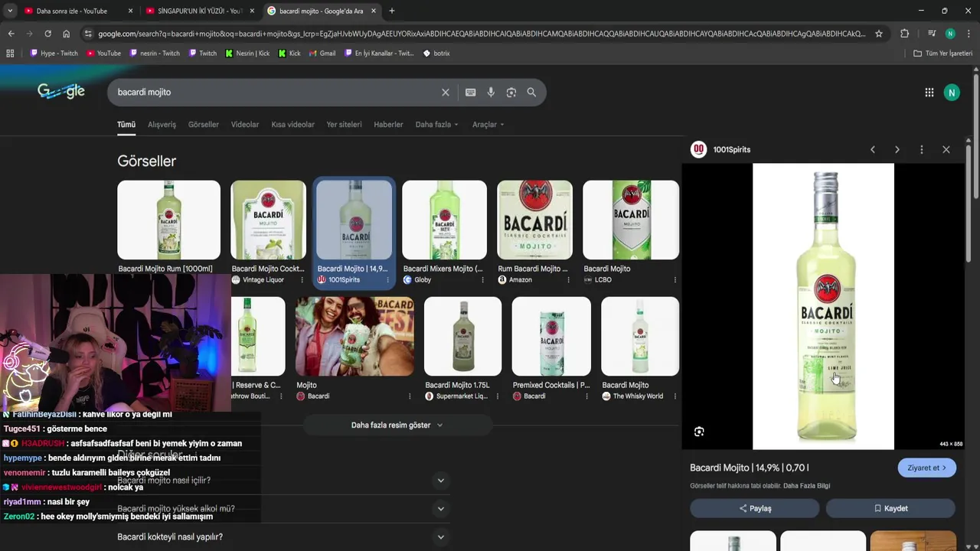Bookmark this page with the star icon

[879, 34]
